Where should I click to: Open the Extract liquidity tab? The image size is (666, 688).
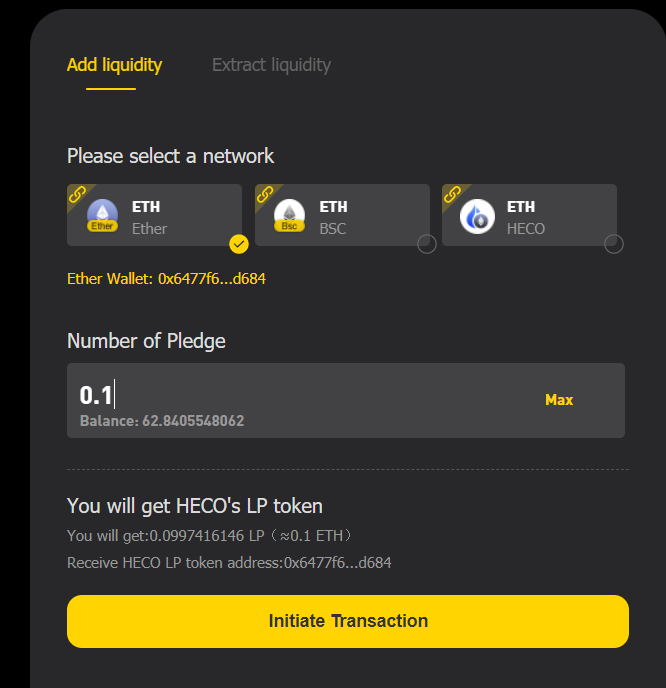(271, 65)
